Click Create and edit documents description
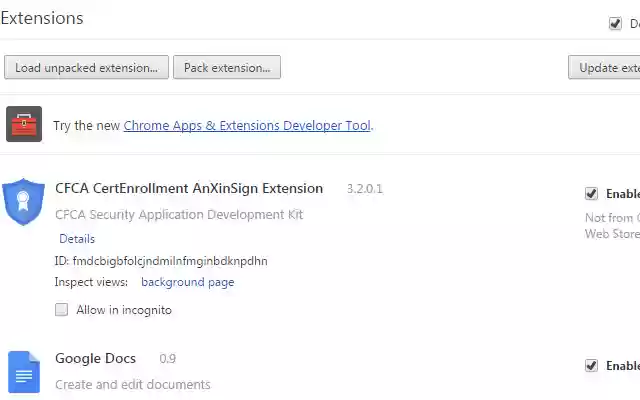Image resolution: width=640 pixels, height=400 pixels. (133, 384)
